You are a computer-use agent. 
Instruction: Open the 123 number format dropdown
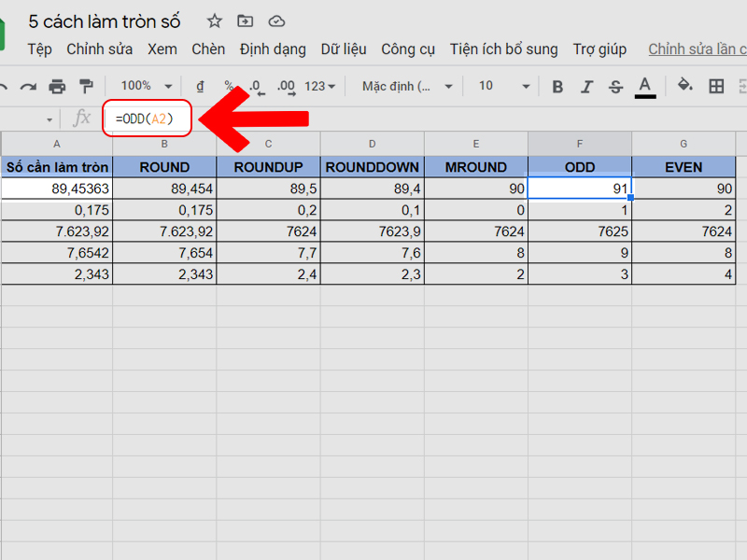[320, 87]
